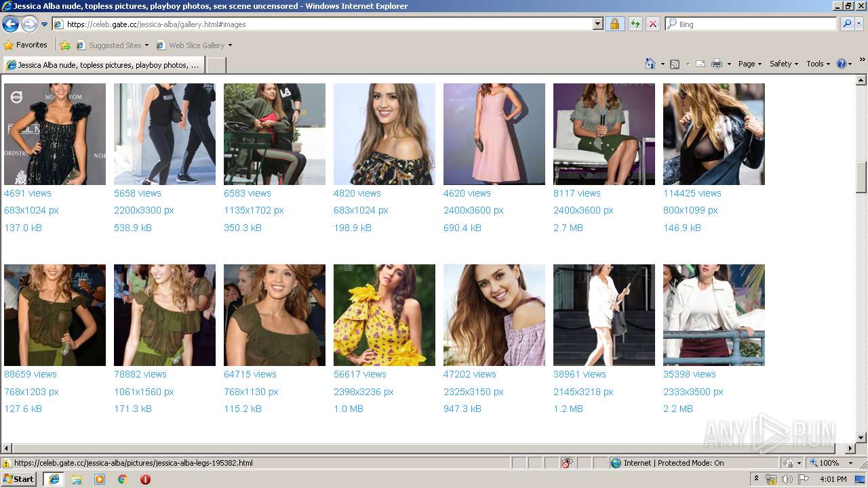
Task: Launch Chrome from the taskbar
Action: pos(123,479)
